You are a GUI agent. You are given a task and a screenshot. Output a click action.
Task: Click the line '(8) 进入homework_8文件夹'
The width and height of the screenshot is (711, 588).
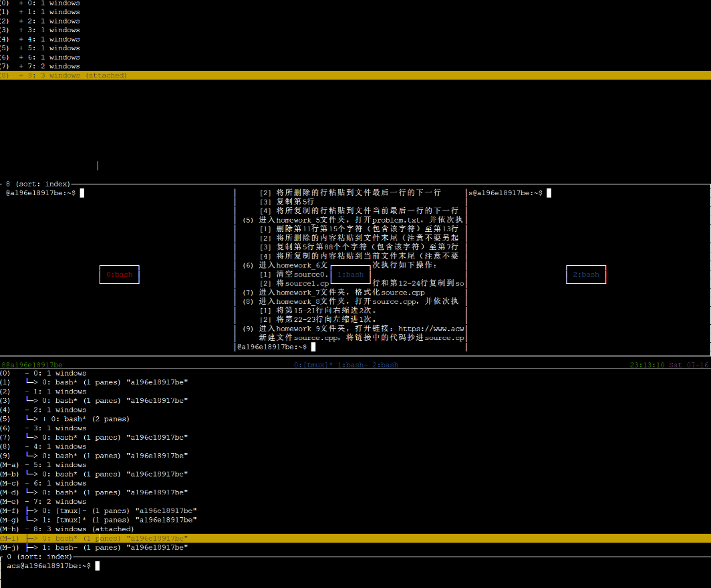[x=351, y=301]
